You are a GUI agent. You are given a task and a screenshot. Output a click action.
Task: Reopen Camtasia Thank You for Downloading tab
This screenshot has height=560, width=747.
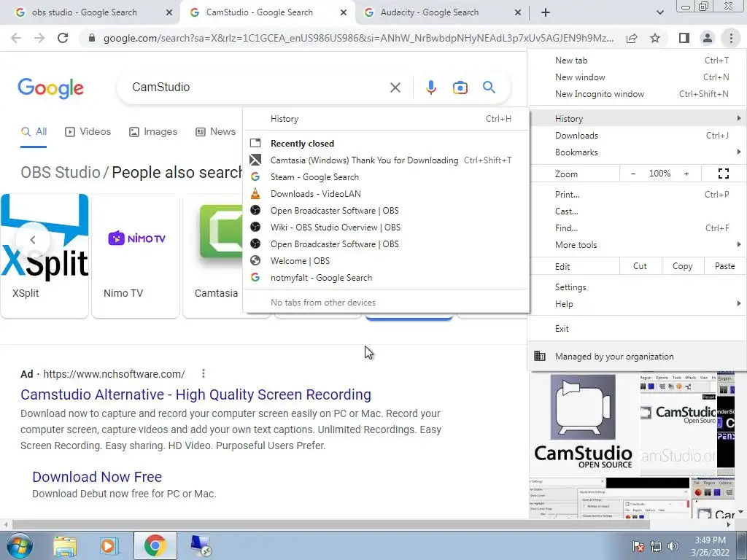tap(386, 160)
